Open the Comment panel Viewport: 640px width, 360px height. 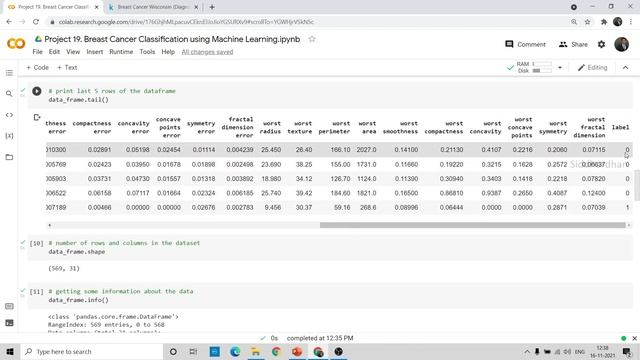pos(525,44)
